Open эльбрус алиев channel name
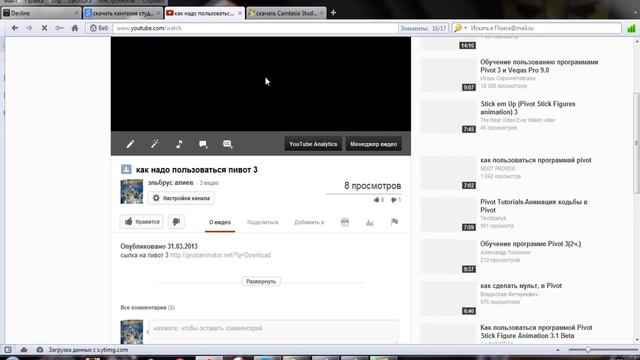The height and width of the screenshot is (360, 640). tap(171, 183)
